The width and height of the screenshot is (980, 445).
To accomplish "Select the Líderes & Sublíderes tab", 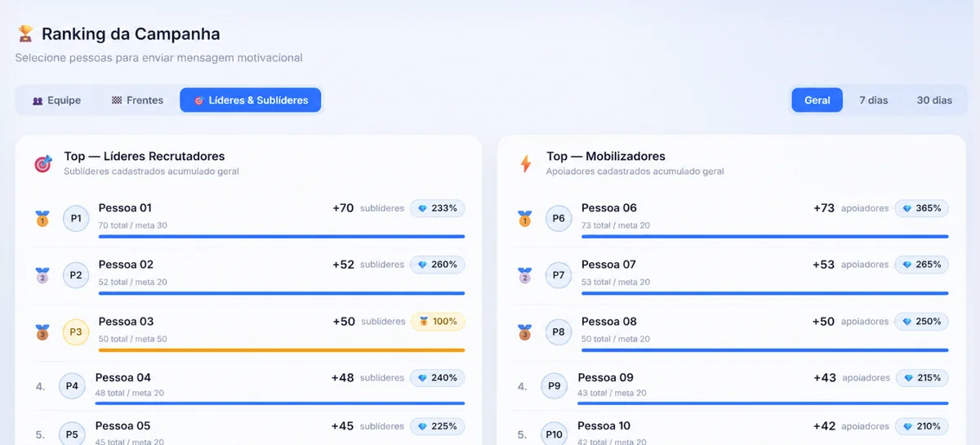I will (x=251, y=100).
